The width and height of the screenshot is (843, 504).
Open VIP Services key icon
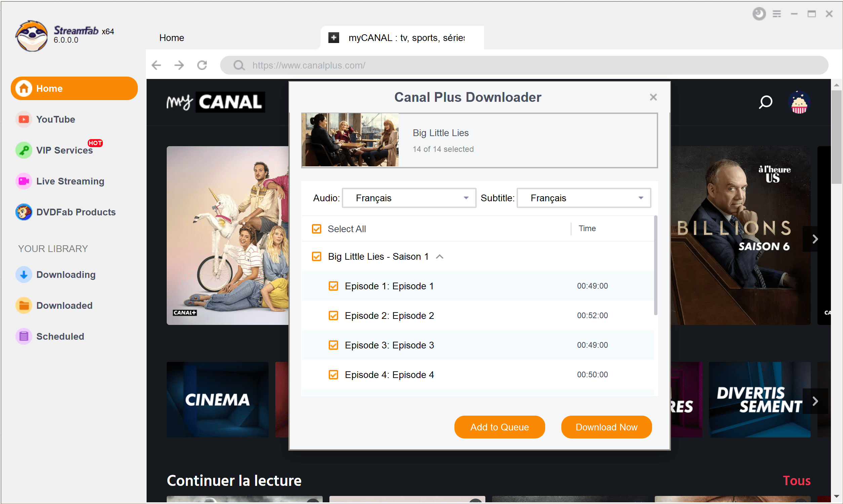coord(24,150)
